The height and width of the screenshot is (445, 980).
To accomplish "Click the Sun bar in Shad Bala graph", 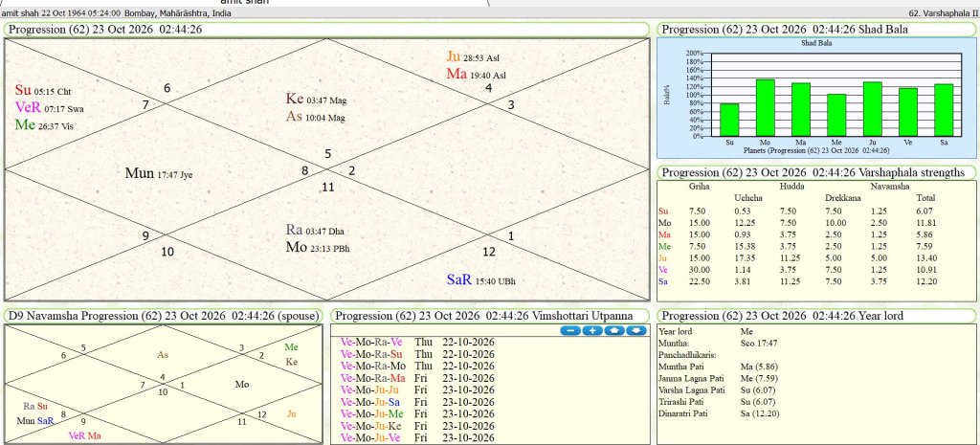I will pyautogui.click(x=729, y=119).
